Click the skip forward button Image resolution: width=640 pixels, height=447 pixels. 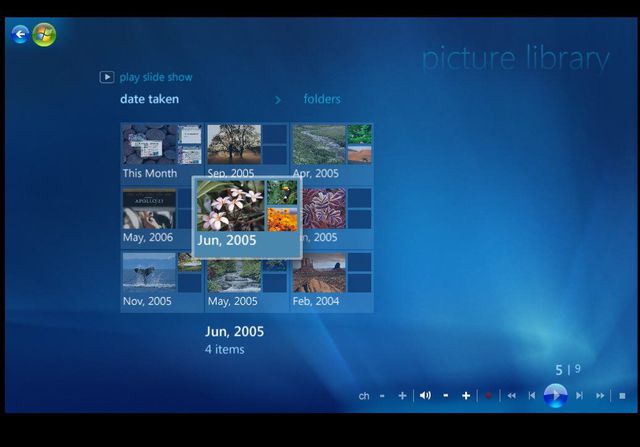click(579, 396)
